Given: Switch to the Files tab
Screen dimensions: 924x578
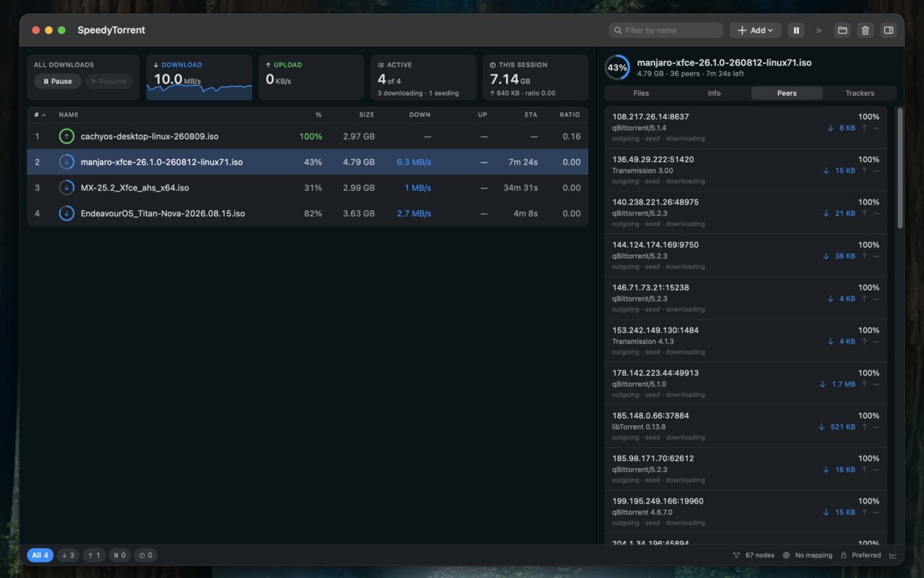Looking at the screenshot, I should click(x=641, y=93).
